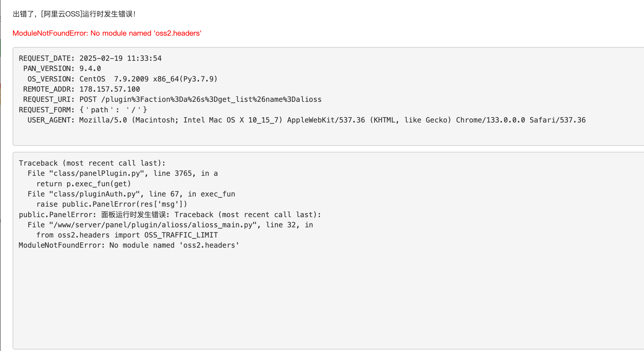Click the PAN_VERSION 9.4.0 line
Screen dimensions: 644x351
tap(62, 69)
